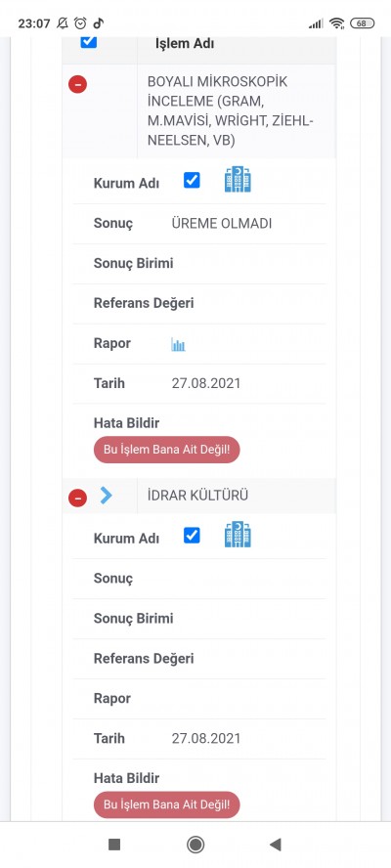Click first 'Bu İşlem Bana Ait Değil!' button
391x868 pixels.
[167, 450]
